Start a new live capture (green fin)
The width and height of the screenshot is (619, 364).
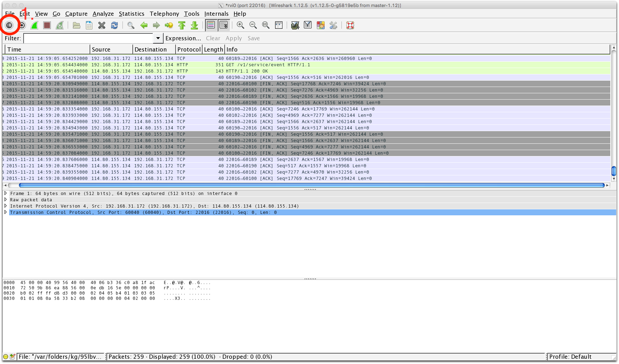pos(34,25)
